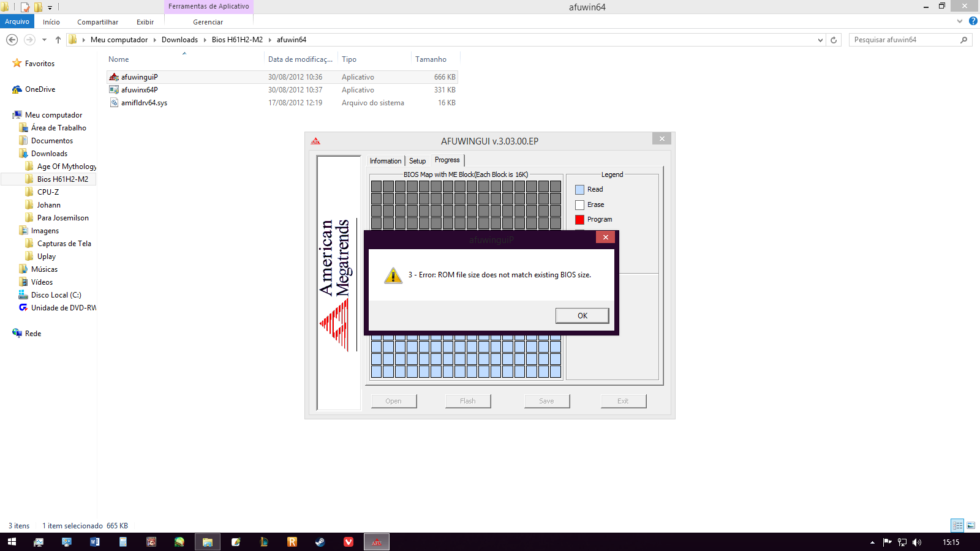Click the AMI logo icon in AFUWINGUI title bar

tap(316, 141)
